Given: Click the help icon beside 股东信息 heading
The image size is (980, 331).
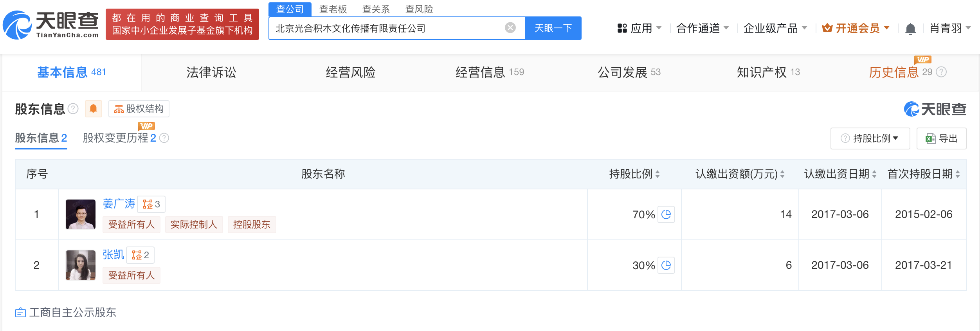Looking at the screenshot, I should [73, 108].
